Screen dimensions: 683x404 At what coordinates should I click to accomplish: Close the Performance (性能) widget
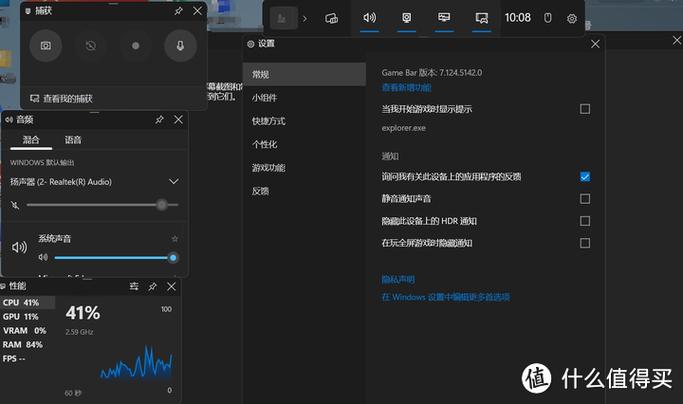[x=172, y=287]
